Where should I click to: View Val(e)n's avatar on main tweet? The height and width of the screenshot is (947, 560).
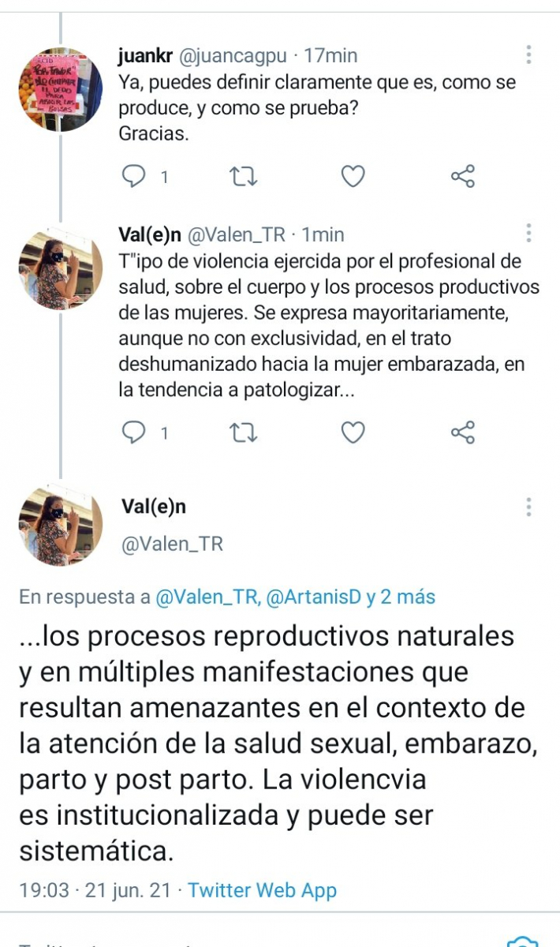pyautogui.click(x=61, y=524)
